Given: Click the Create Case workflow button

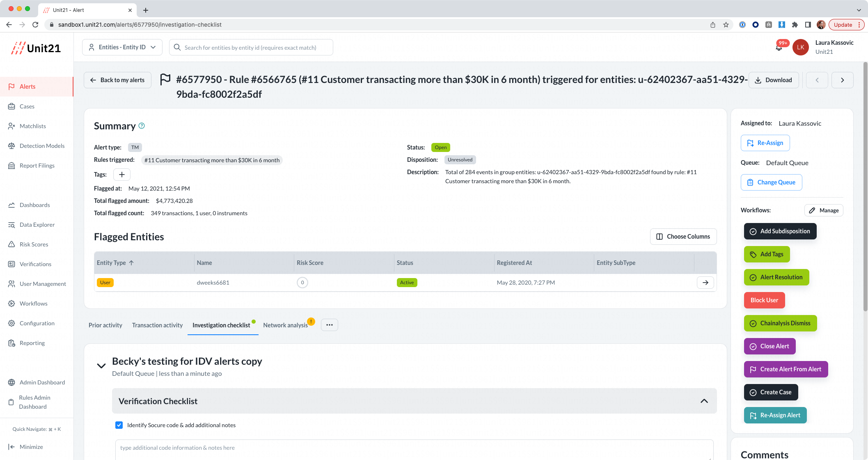Looking at the screenshot, I should pos(771,392).
